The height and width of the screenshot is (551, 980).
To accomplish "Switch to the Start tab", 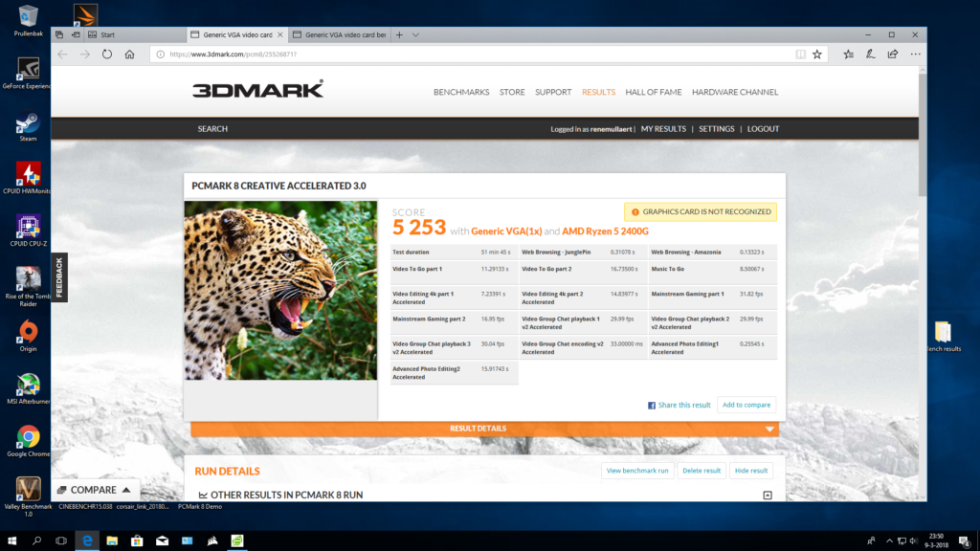I will pyautogui.click(x=135, y=35).
